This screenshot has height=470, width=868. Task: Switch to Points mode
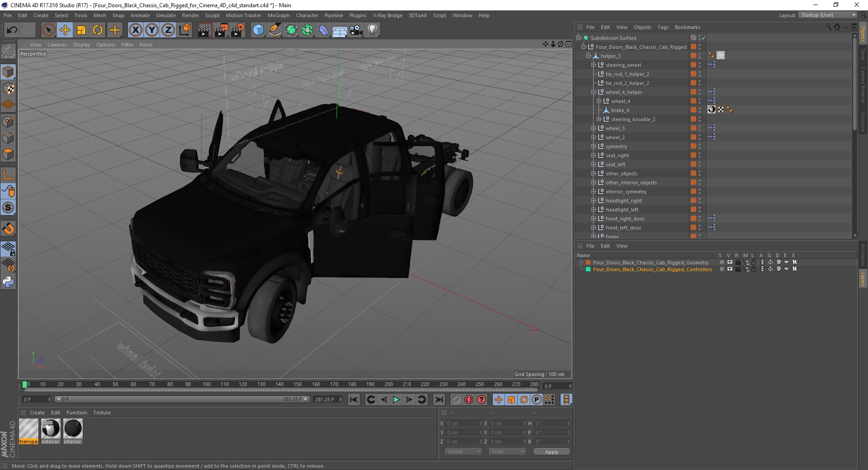click(8, 122)
